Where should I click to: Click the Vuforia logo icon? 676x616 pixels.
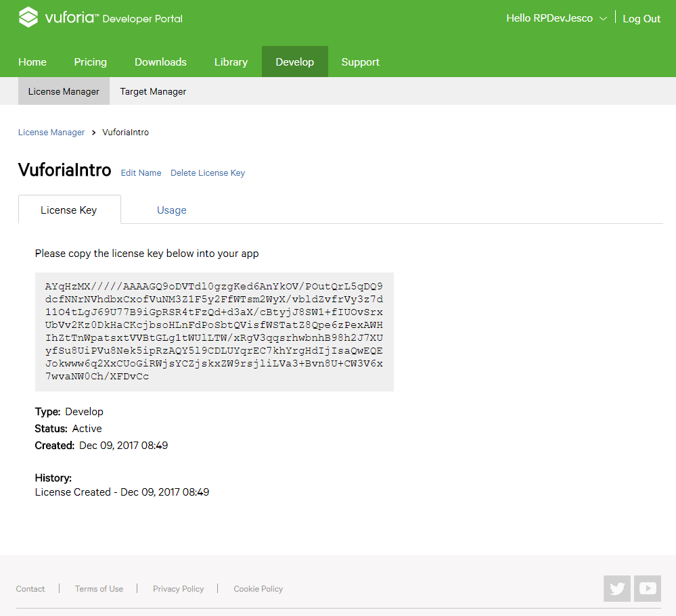pyautogui.click(x=28, y=17)
